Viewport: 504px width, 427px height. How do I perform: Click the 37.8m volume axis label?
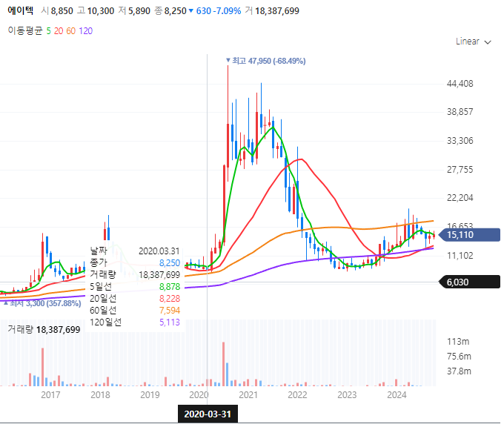tap(459, 371)
